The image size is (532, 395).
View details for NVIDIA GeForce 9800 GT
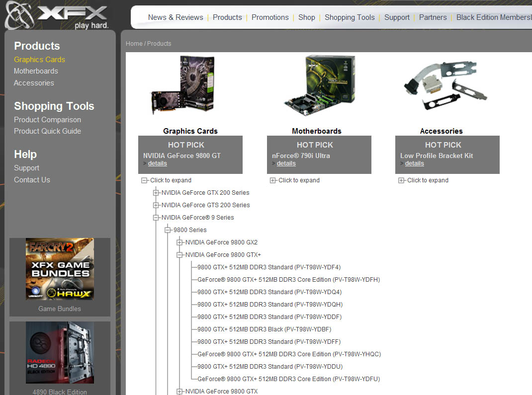[x=158, y=163]
